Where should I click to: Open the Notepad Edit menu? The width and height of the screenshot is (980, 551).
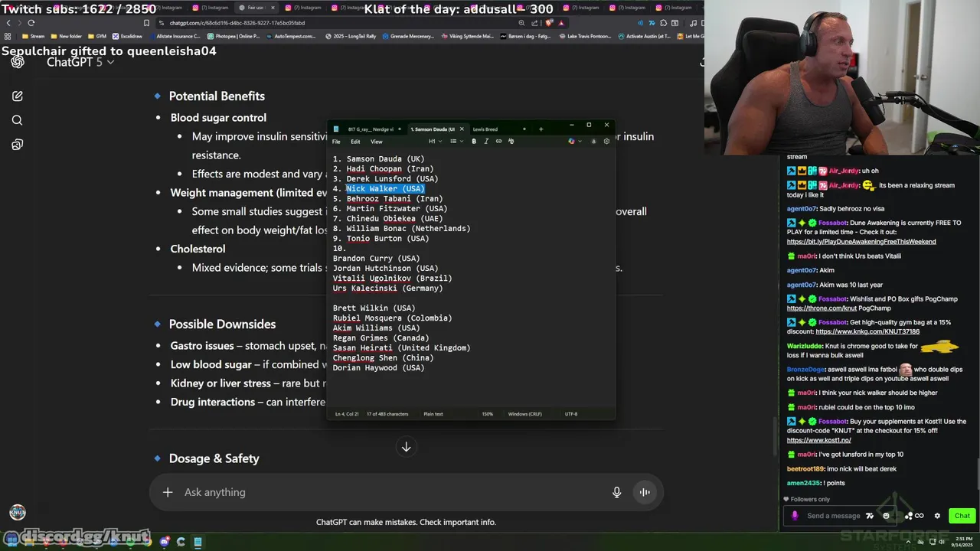(x=355, y=142)
